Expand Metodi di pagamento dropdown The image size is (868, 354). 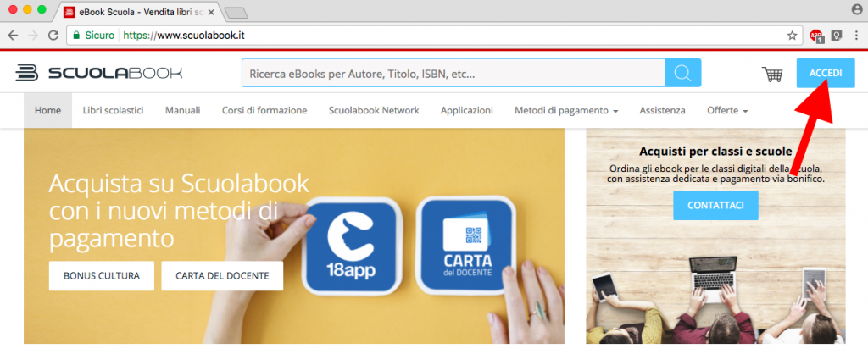565,111
